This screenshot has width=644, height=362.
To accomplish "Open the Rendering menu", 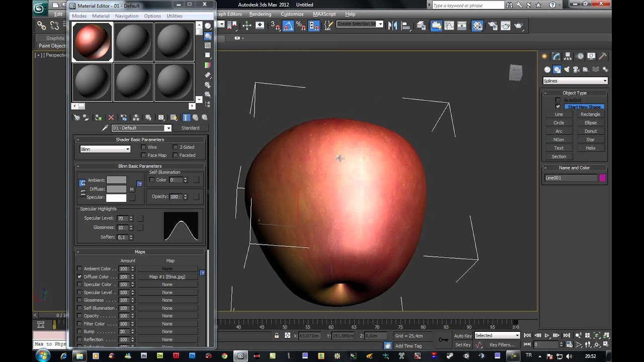I will point(260,14).
